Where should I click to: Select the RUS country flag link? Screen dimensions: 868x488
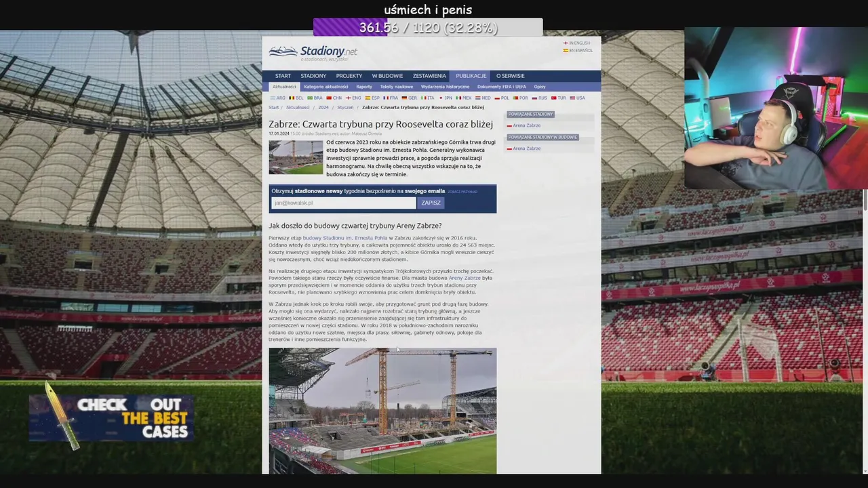point(539,98)
